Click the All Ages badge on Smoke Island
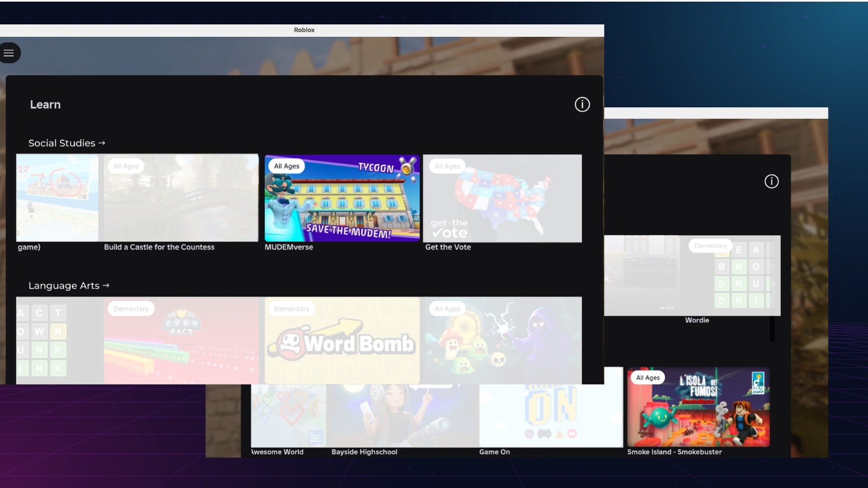This screenshot has width=868, height=488. click(648, 378)
